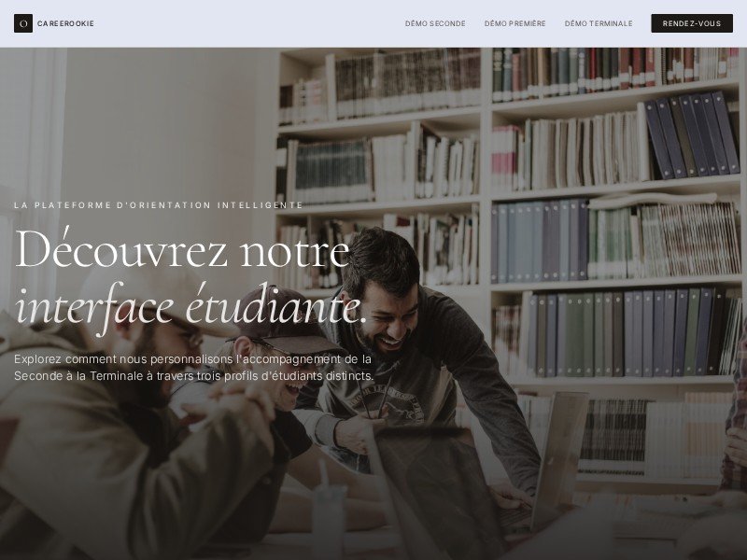The width and height of the screenshot is (747, 560).
Task: Click the 'Explorez comment nous personnalisons' paragraph line
Action: click(192, 358)
